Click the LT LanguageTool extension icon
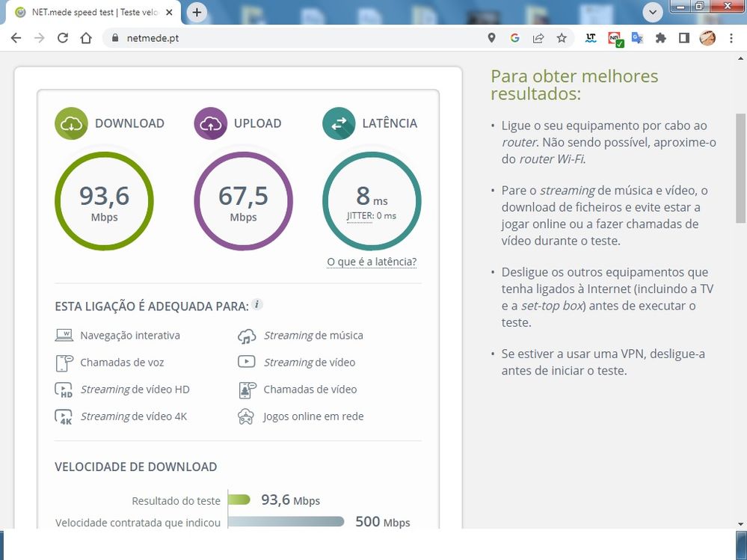This screenshot has height=560, width=747. point(591,38)
